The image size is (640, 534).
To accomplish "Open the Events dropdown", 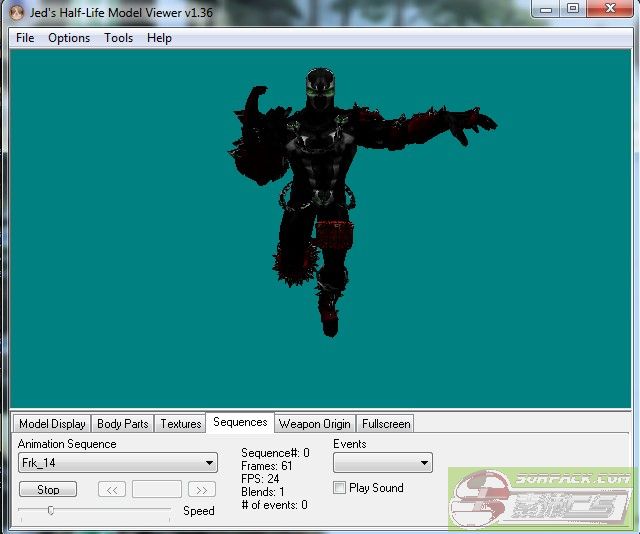I will [383, 463].
